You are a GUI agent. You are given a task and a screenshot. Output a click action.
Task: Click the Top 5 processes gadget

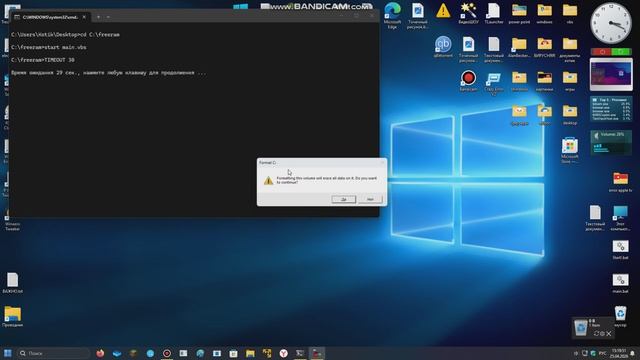[611, 109]
